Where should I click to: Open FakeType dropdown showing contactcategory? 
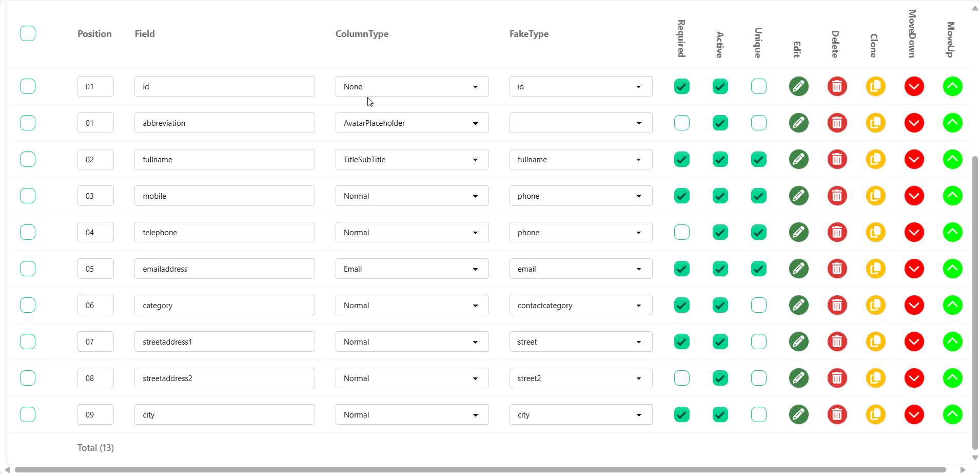click(580, 305)
